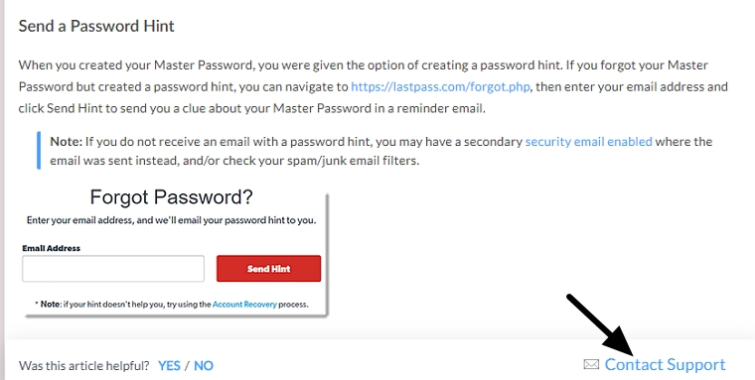Click the Forgot Password? title text

click(x=171, y=197)
